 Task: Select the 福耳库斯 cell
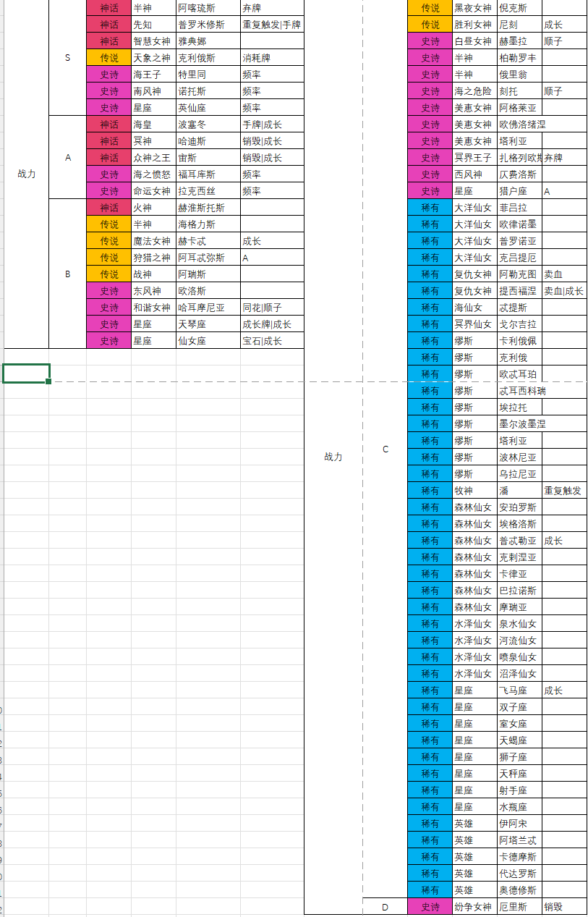pos(208,174)
